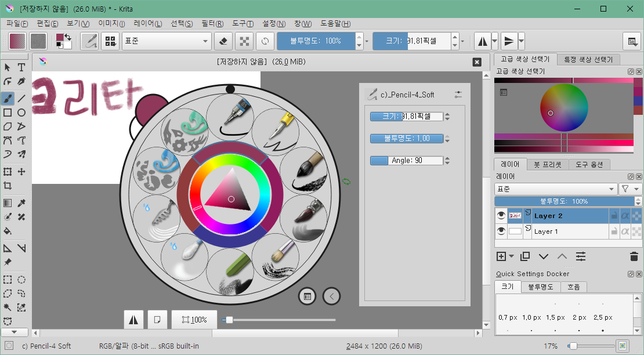Click the layer opacity 불투명도 100% slider
The height and width of the screenshot is (355, 644).
[x=566, y=201]
